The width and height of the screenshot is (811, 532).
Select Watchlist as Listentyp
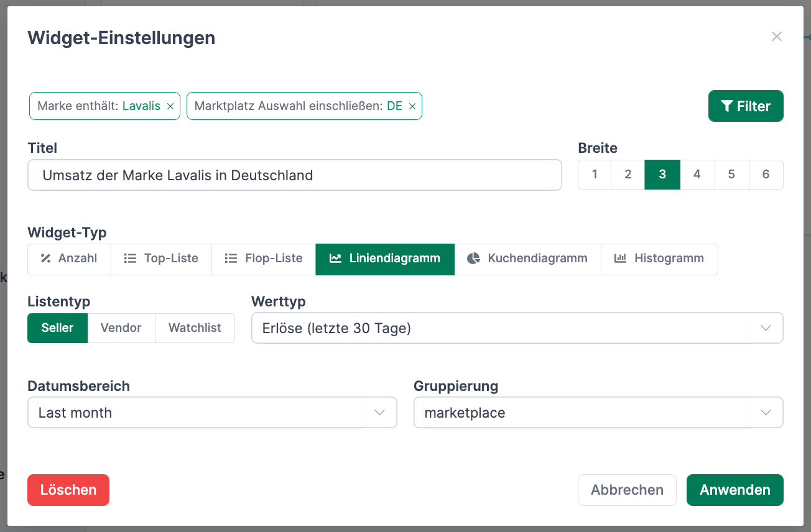(195, 328)
